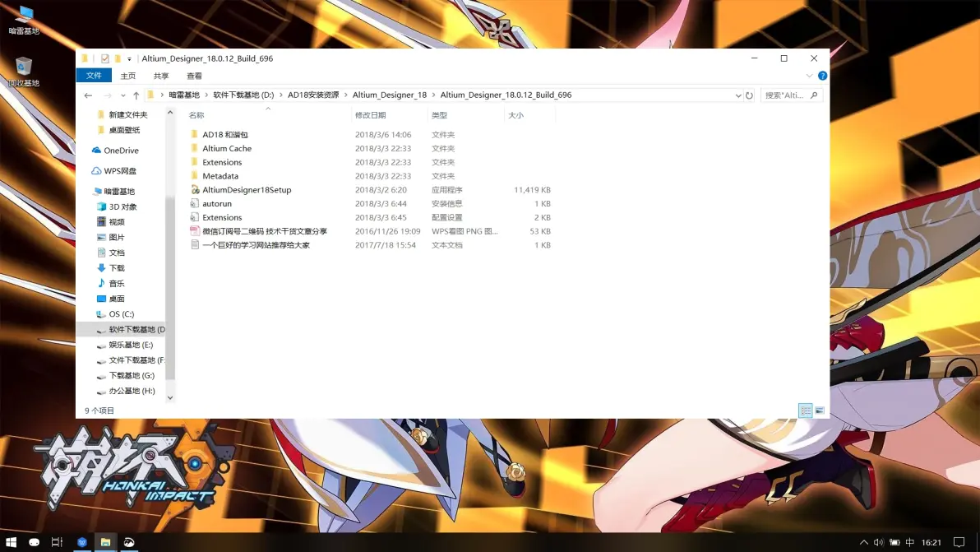Click the new folder quick access icon
Screen dimensions: 980x552
point(117,58)
